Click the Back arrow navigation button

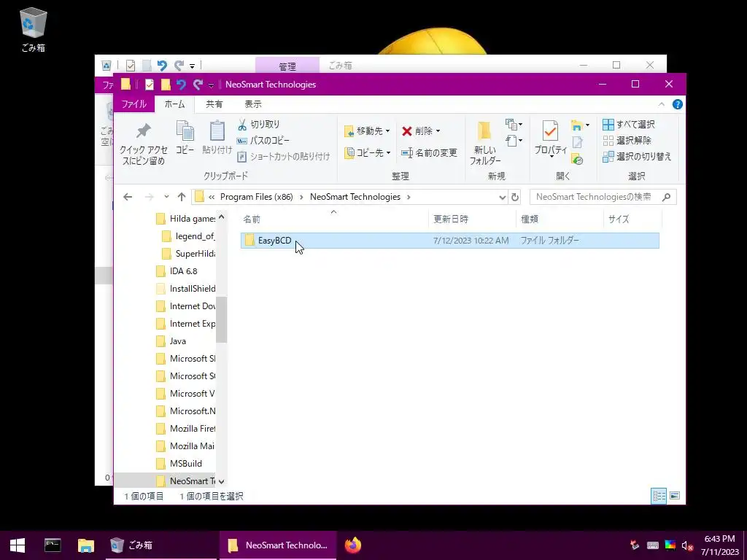(128, 197)
